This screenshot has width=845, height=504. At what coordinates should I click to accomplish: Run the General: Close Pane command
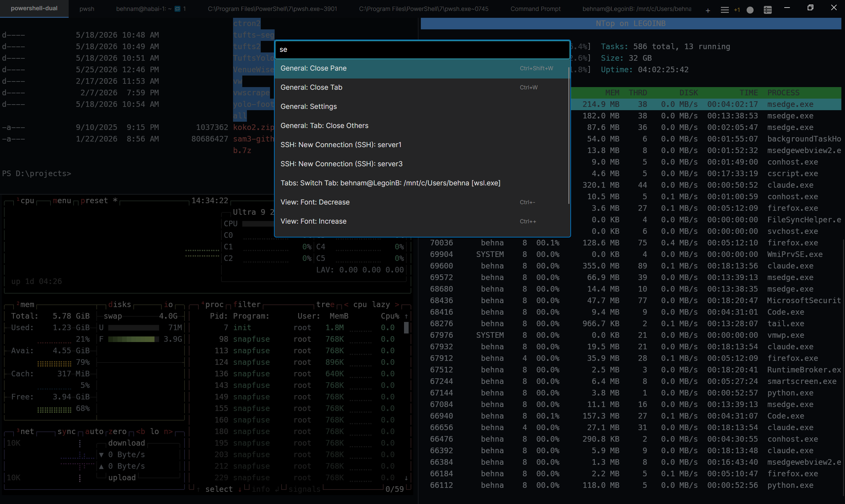tap(421, 68)
